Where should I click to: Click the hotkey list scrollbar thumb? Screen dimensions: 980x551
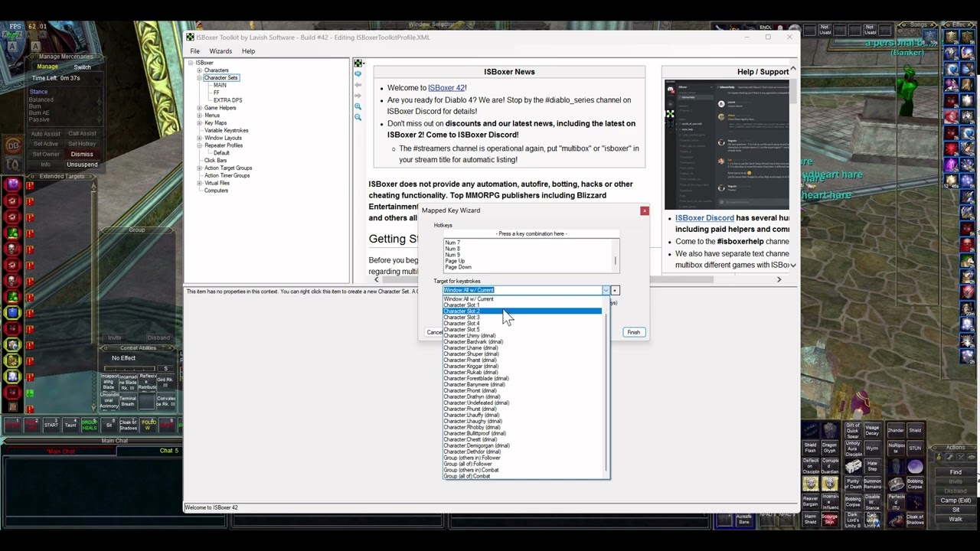616,261
